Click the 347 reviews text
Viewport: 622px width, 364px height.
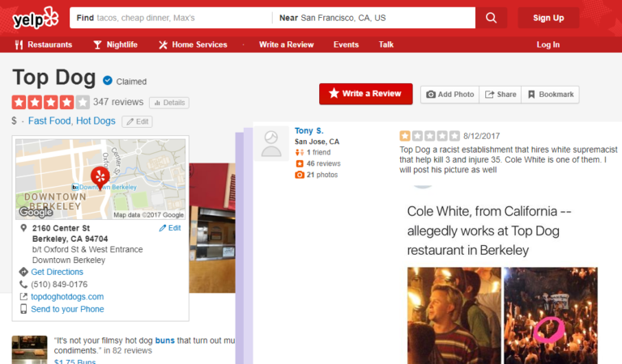click(118, 102)
